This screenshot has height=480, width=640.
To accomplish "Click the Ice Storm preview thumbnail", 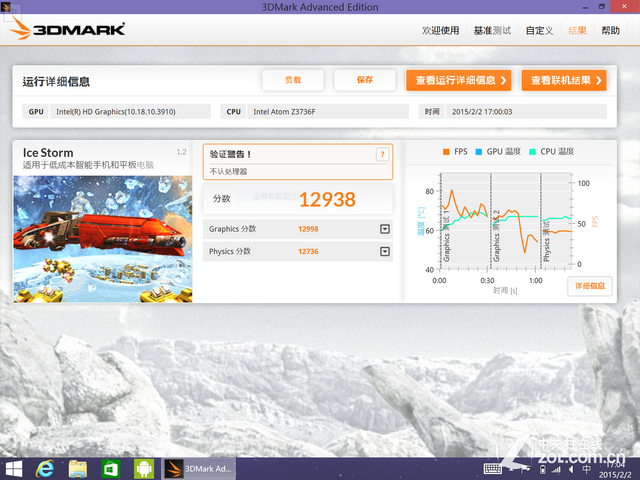I will point(102,239).
